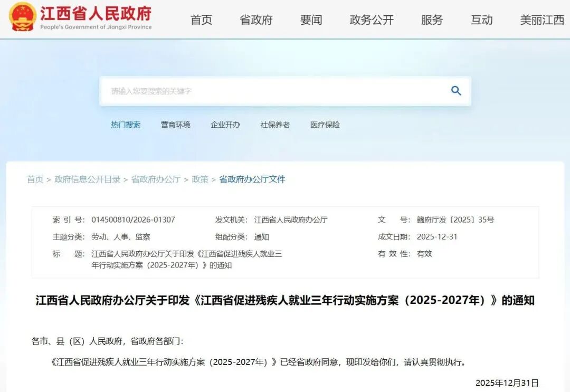Switch to the 要闻 tab
Image resolution: width=570 pixels, height=392 pixels.
(311, 20)
